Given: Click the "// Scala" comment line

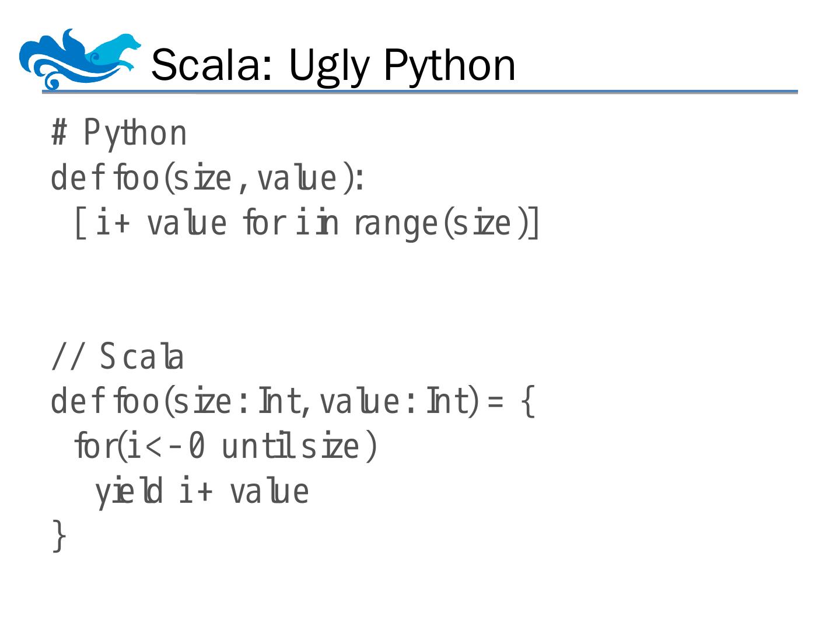Looking at the screenshot, I should pos(117,357).
